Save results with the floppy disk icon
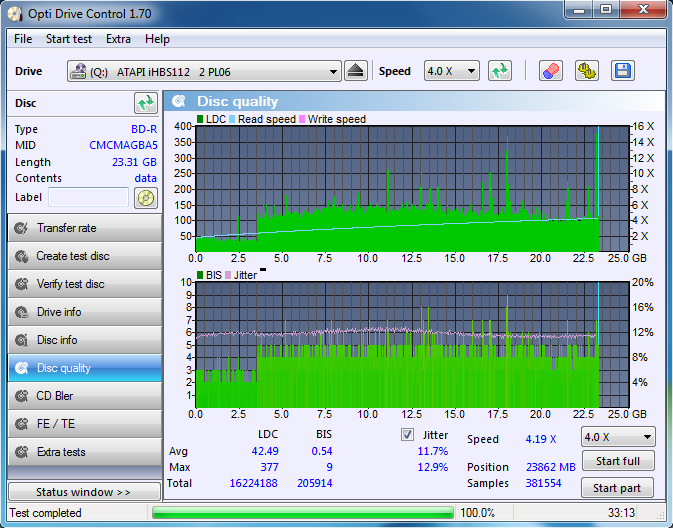 pyautogui.click(x=623, y=71)
